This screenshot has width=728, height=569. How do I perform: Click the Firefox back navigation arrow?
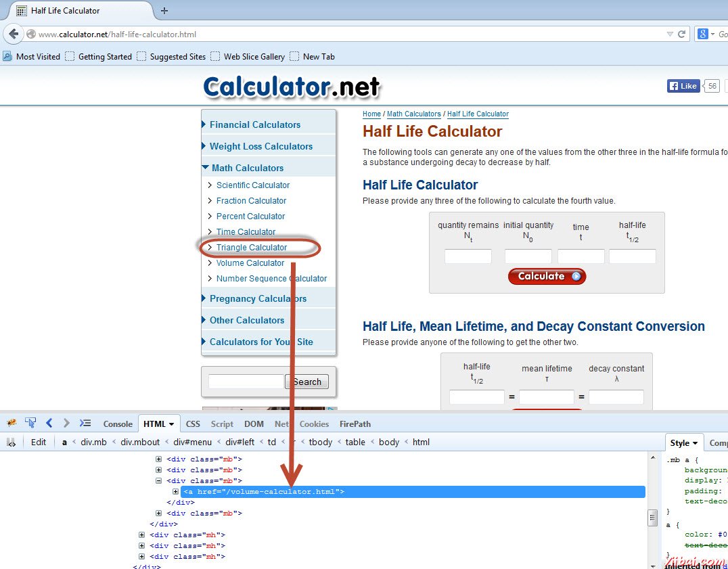click(x=14, y=33)
